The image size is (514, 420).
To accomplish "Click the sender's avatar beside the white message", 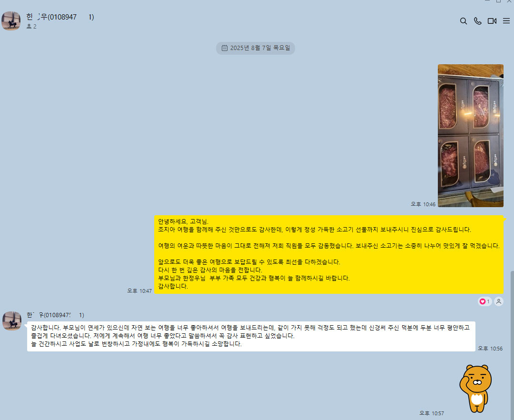I will [x=12, y=321].
